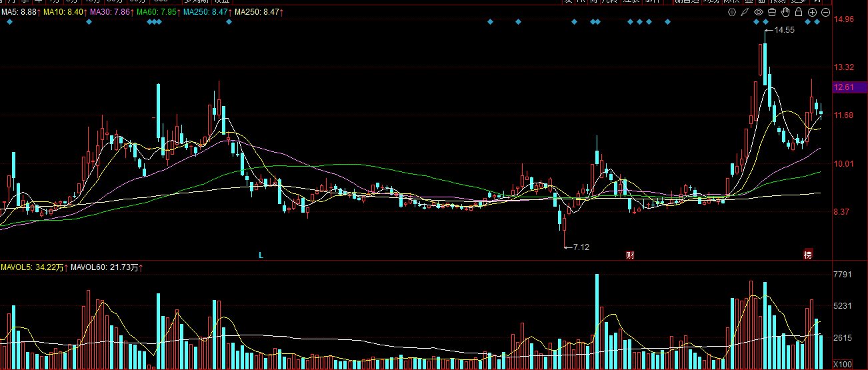Image resolution: width=868 pixels, height=370 pixels.
Task: Toggle the eye visibility icon
Action: click(759, 12)
